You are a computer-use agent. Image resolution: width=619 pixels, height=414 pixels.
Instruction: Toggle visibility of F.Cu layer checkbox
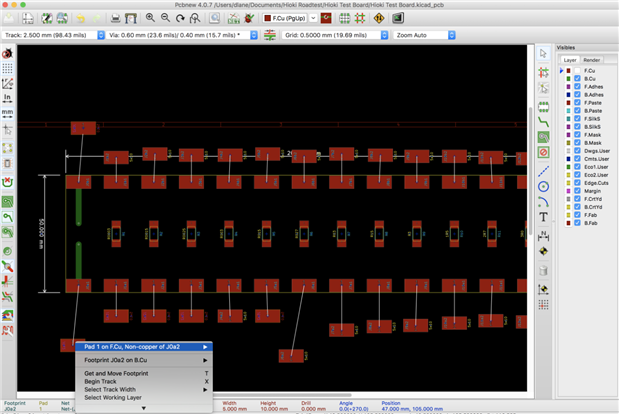click(x=578, y=71)
